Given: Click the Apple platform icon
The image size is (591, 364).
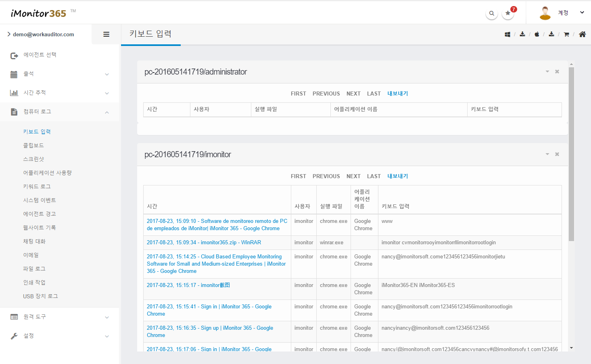Looking at the screenshot, I should point(537,34).
